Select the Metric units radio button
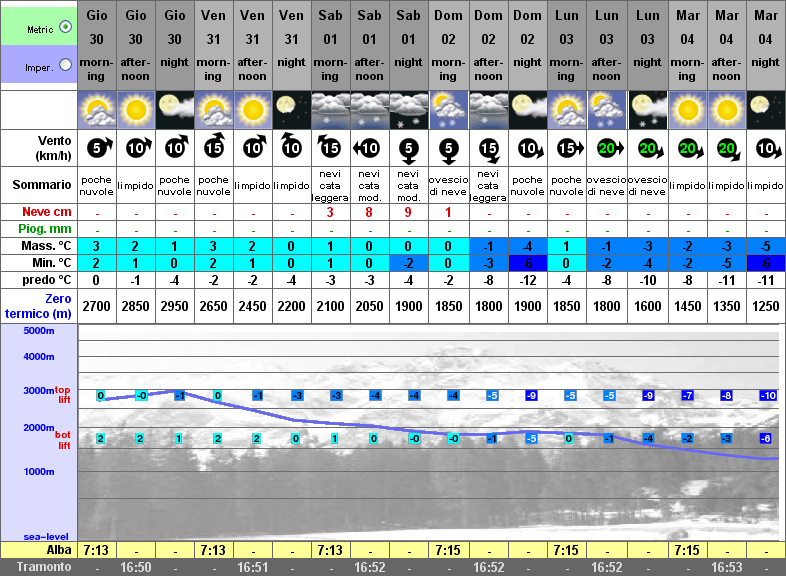This screenshot has height=576, width=786. pyautogui.click(x=66, y=27)
